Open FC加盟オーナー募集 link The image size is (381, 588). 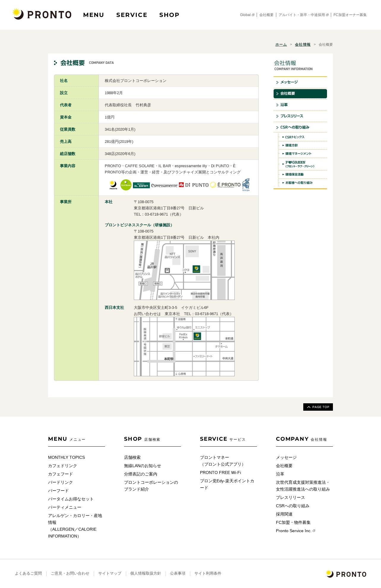tap(350, 15)
